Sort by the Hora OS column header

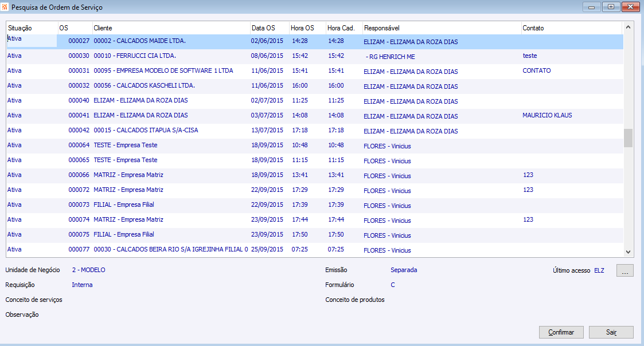pos(307,28)
